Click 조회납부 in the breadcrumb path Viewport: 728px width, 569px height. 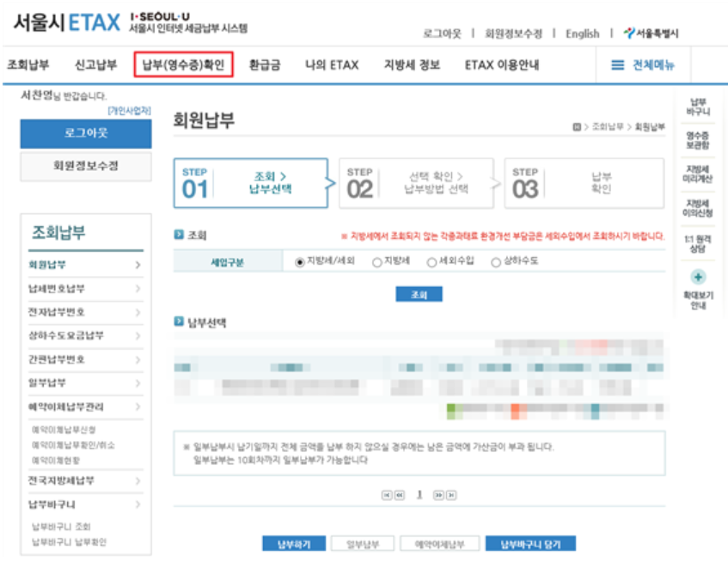[608, 126]
